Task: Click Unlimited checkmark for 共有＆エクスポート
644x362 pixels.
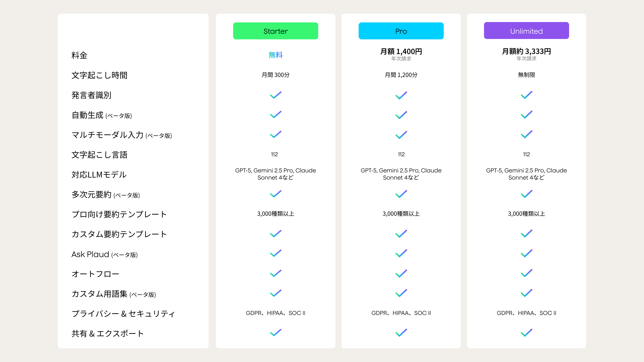Action: click(x=526, y=333)
